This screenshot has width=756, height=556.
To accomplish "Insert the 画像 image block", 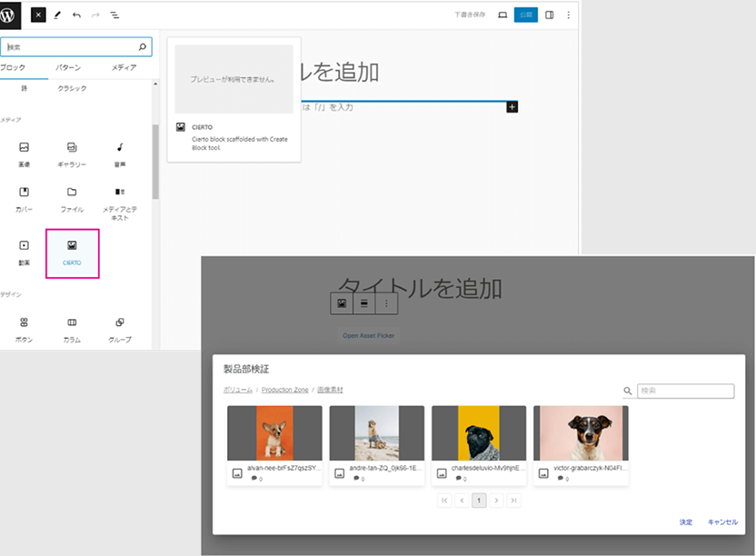I will click(25, 154).
